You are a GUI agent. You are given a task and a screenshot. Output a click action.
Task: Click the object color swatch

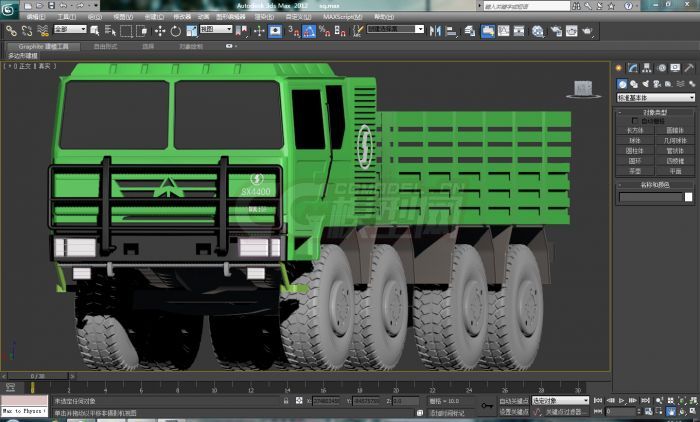[688, 197]
